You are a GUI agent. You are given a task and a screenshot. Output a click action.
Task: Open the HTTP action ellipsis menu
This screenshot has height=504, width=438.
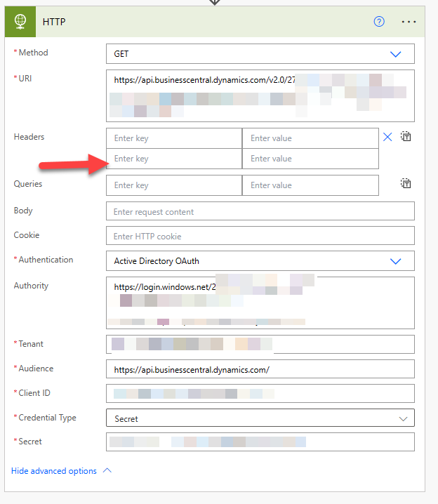[x=409, y=22]
